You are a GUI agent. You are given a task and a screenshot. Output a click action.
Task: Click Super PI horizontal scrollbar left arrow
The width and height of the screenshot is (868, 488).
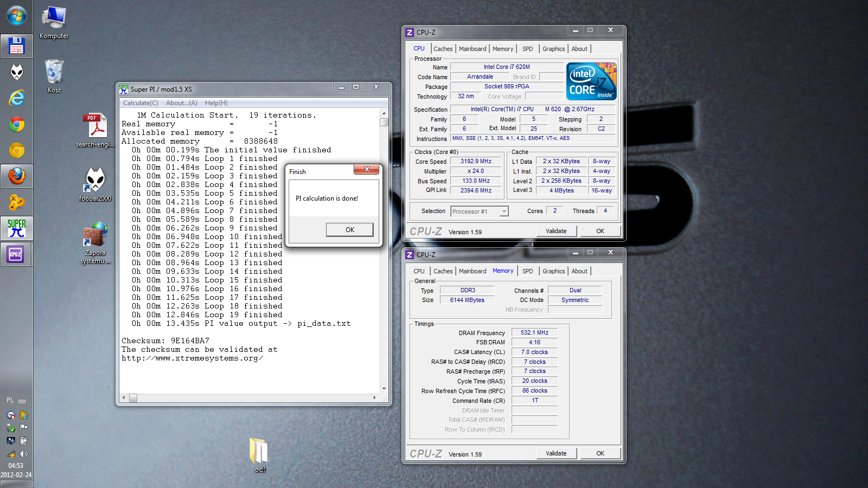click(124, 397)
